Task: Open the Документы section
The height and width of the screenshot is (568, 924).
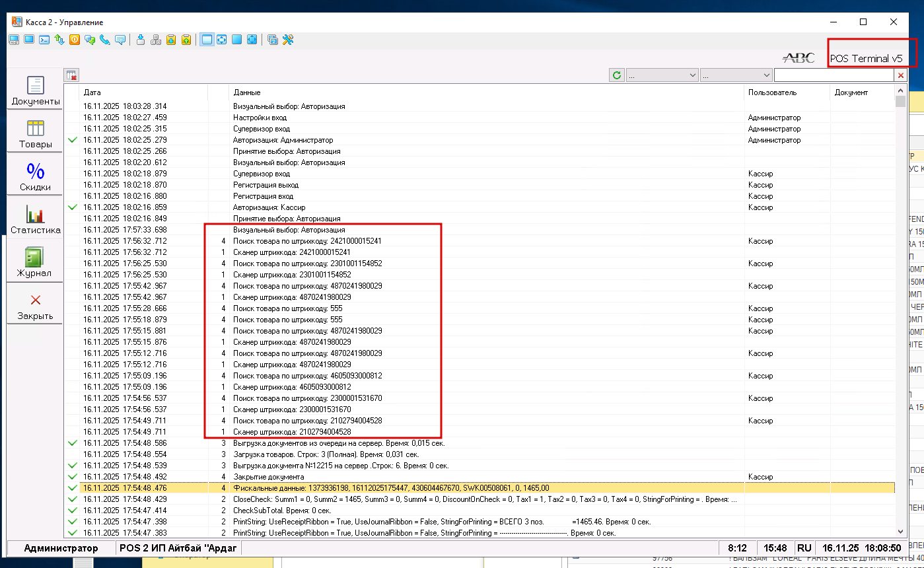Action: [x=35, y=90]
